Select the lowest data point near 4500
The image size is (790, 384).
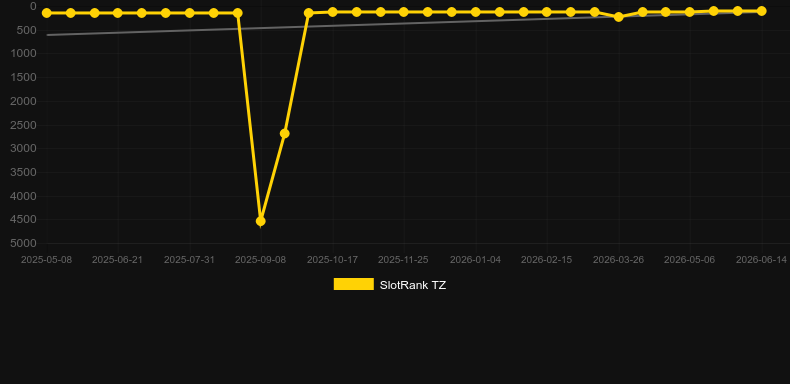pos(260,221)
